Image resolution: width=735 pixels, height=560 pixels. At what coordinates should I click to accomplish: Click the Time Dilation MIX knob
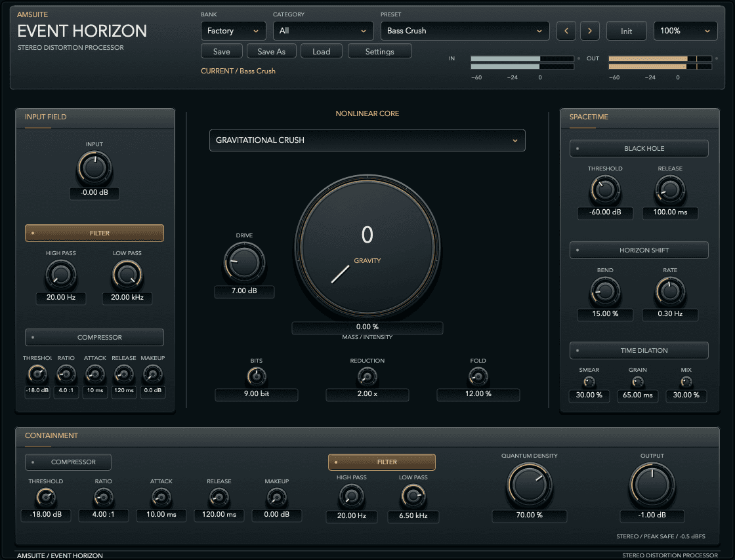(x=686, y=382)
